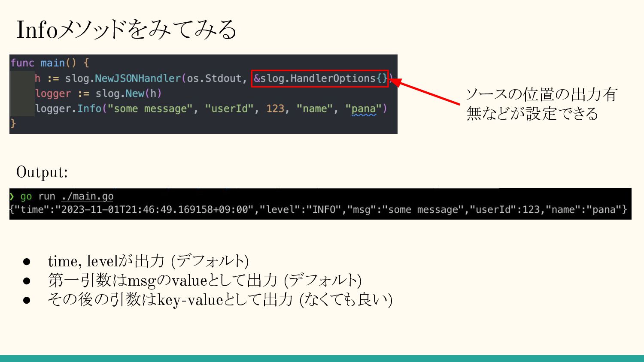Click '"userId":123' in terminal output
Viewport: 644px width, 362px height.
(504, 210)
